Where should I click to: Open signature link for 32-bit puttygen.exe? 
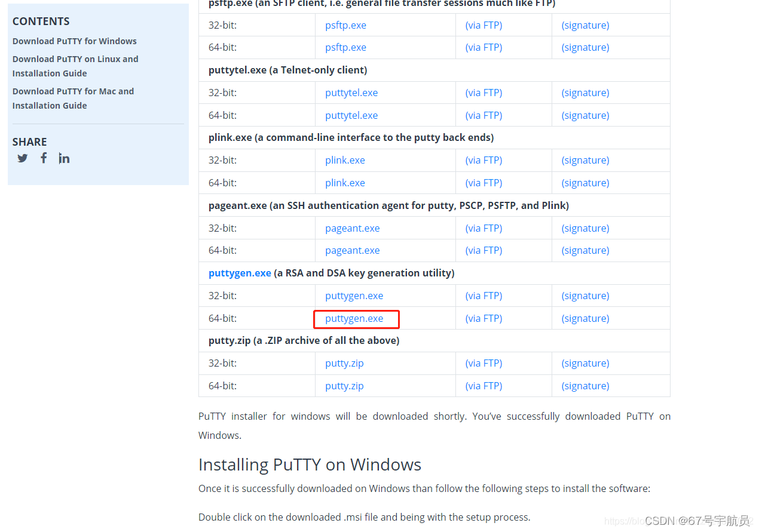point(585,296)
